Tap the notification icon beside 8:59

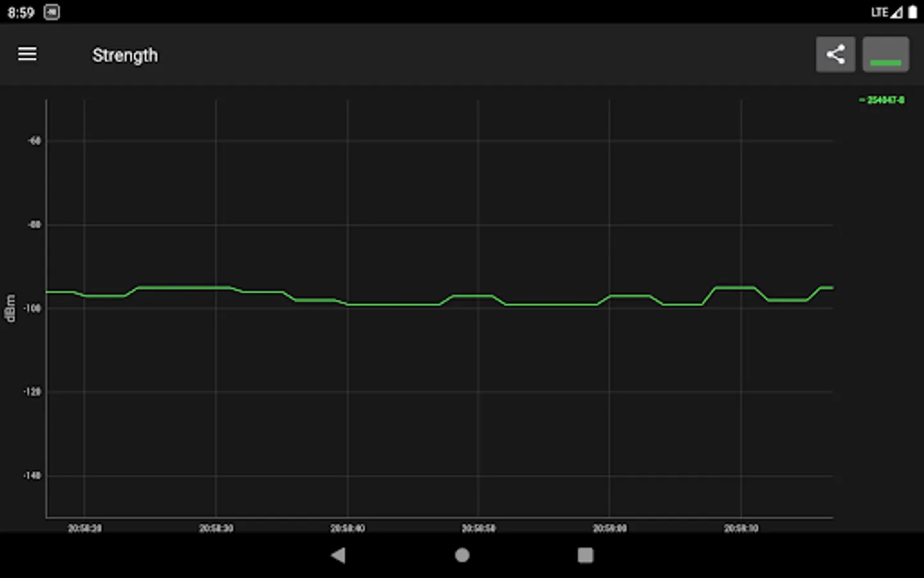pos(52,12)
